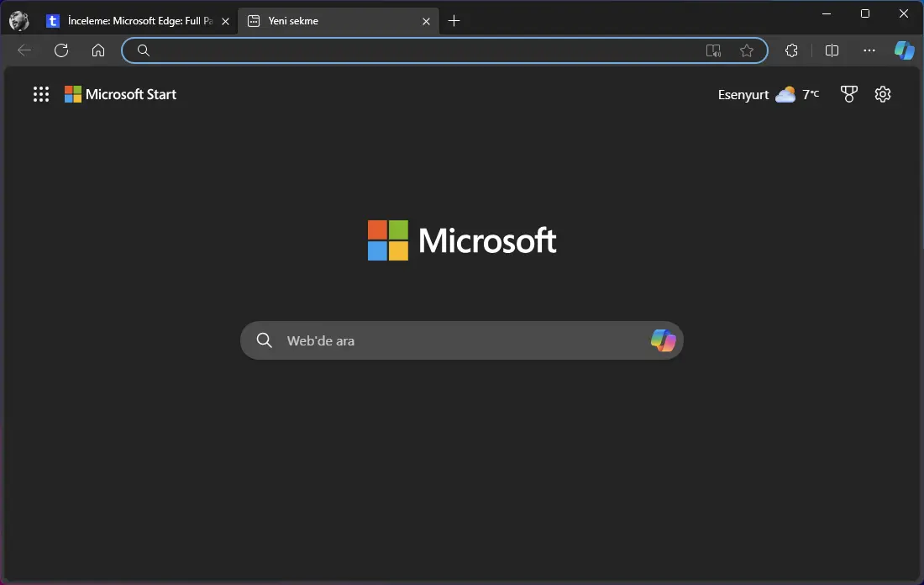Open page settings gear icon
This screenshot has width=924, height=585.
(882, 94)
